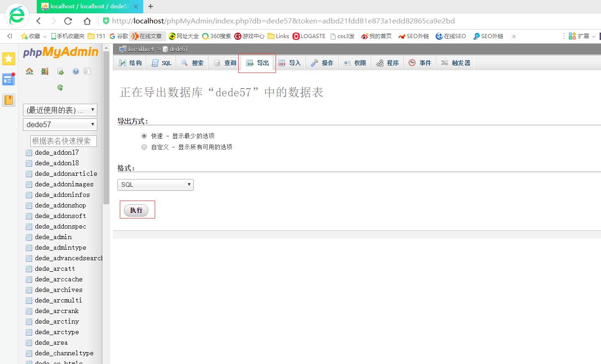
Task: Select the localhost / dede57 browser tab
Action: [90, 6]
